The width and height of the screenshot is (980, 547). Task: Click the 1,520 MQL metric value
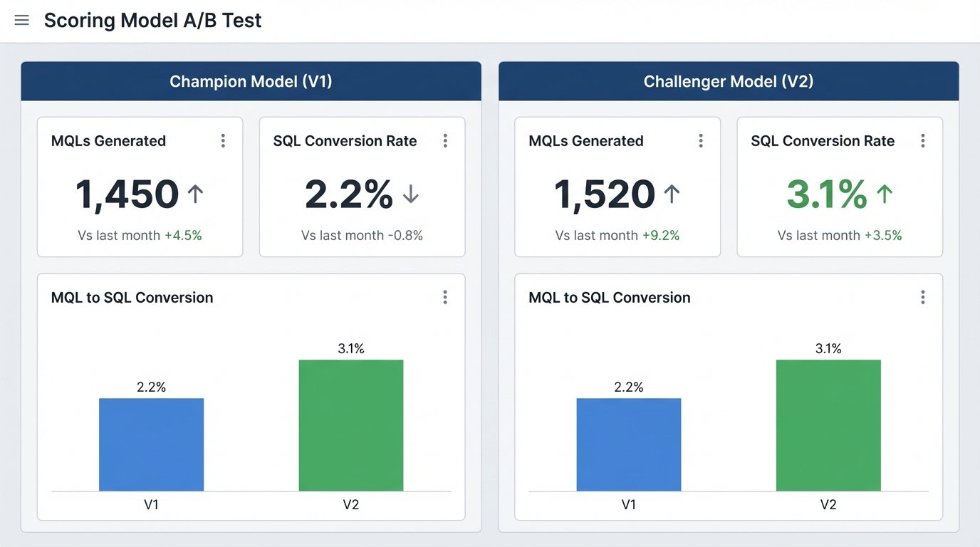tap(604, 194)
